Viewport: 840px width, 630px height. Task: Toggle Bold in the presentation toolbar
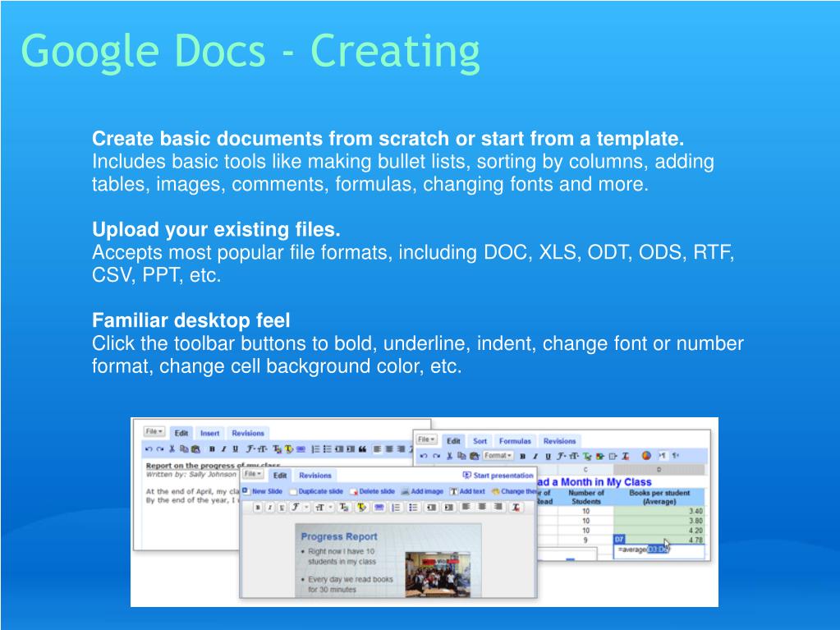coord(258,507)
